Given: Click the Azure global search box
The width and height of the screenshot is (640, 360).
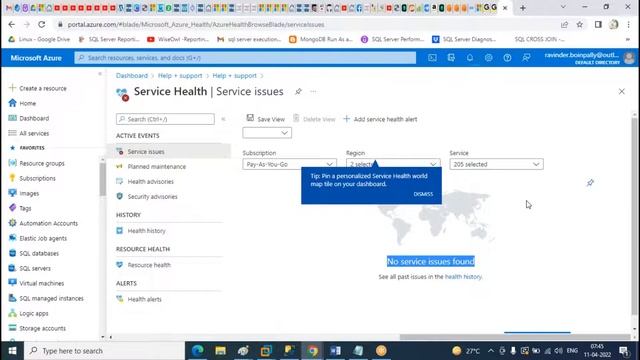Looking at the screenshot, I should 245,58.
